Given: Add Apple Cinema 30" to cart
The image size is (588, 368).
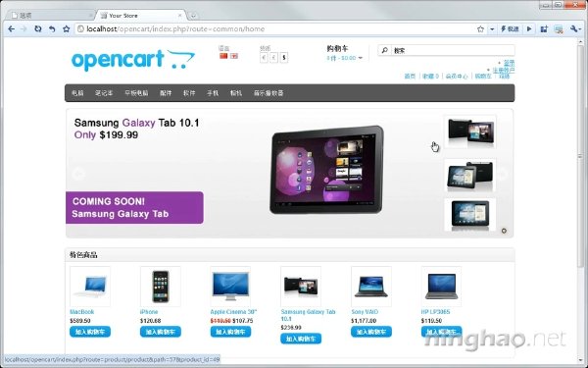Looking at the screenshot, I should coord(230,332).
